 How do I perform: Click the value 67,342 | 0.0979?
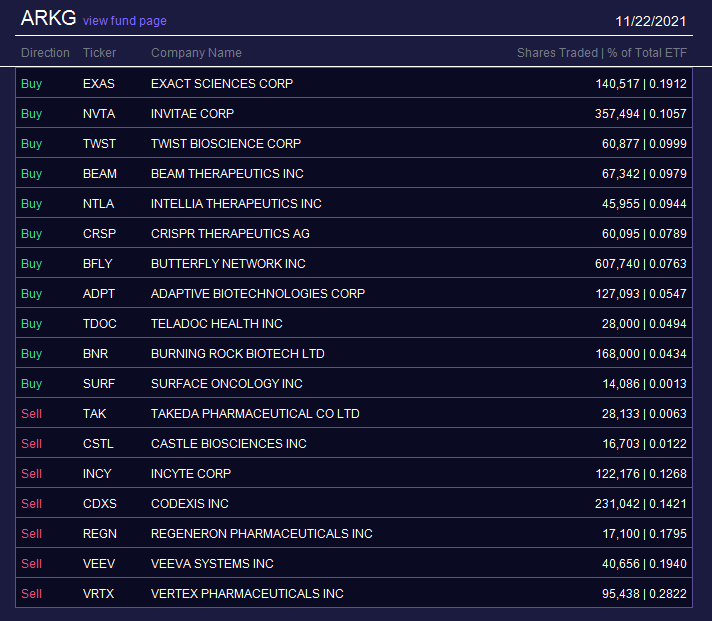[644, 173]
